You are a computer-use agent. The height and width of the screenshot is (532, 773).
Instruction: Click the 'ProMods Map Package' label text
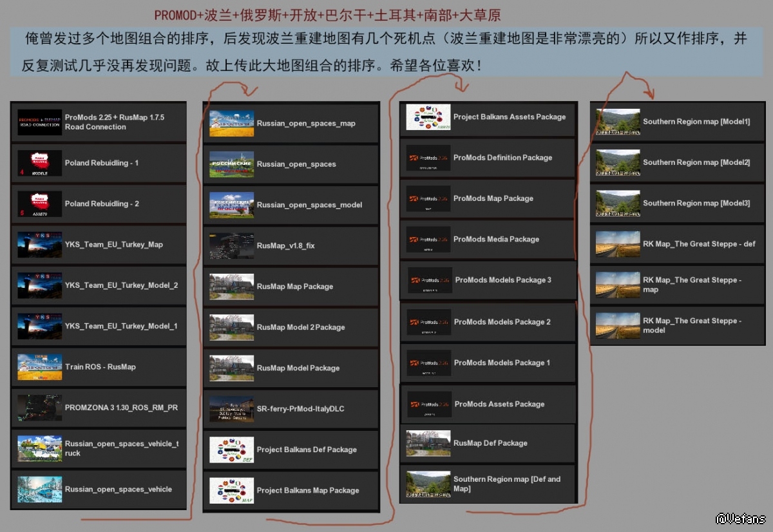(x=493, y=198)
